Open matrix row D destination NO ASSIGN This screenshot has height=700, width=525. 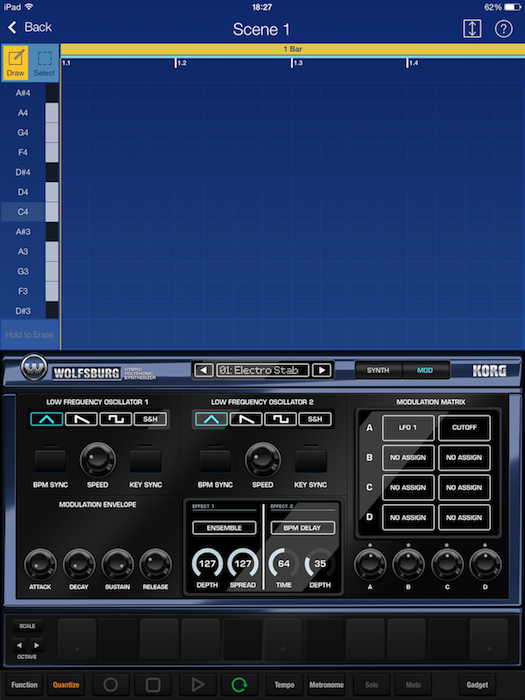464,517
